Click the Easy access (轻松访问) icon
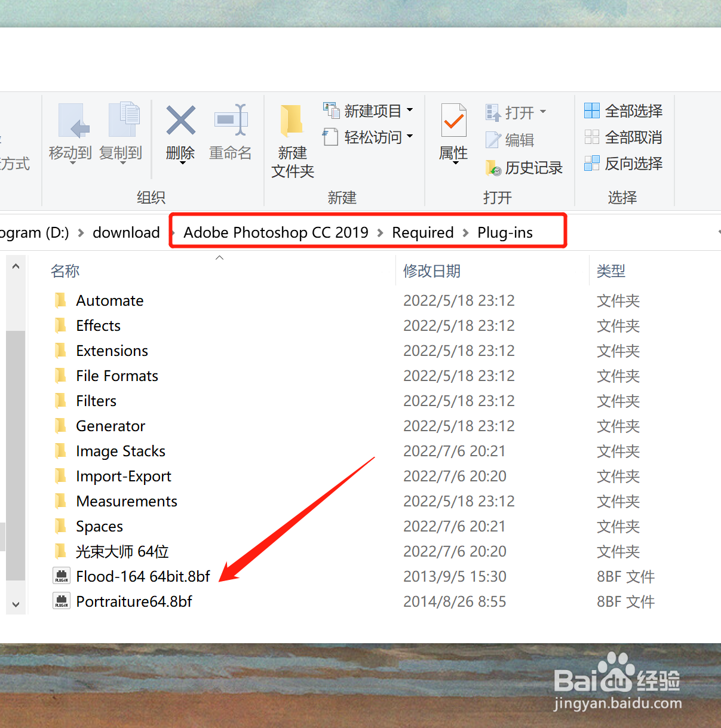Image resolution: width=721 pixels, height=728 pixels. point(330,137)
